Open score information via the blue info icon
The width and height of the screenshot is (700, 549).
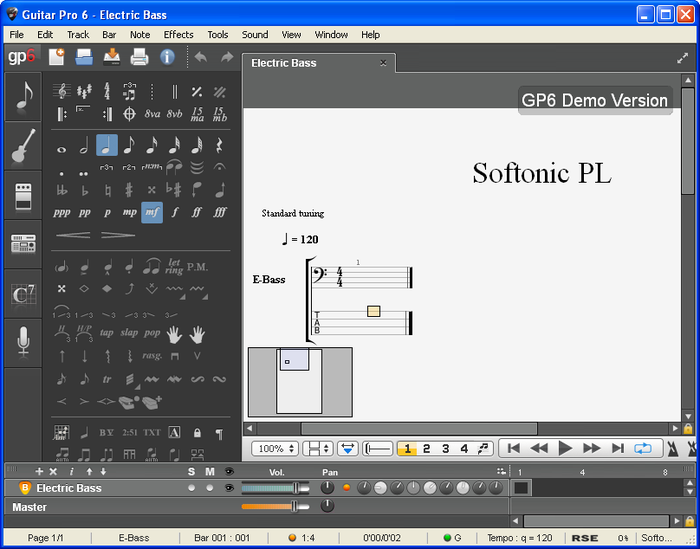[x=167, y=57]
